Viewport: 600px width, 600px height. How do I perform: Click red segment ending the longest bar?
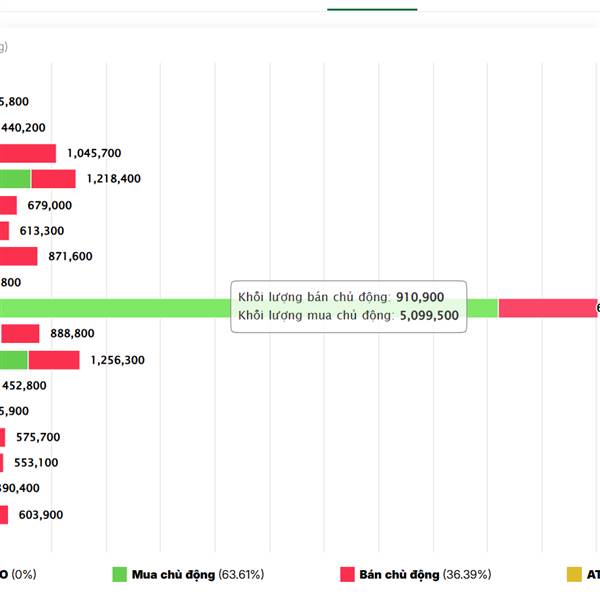click(547, 308)
